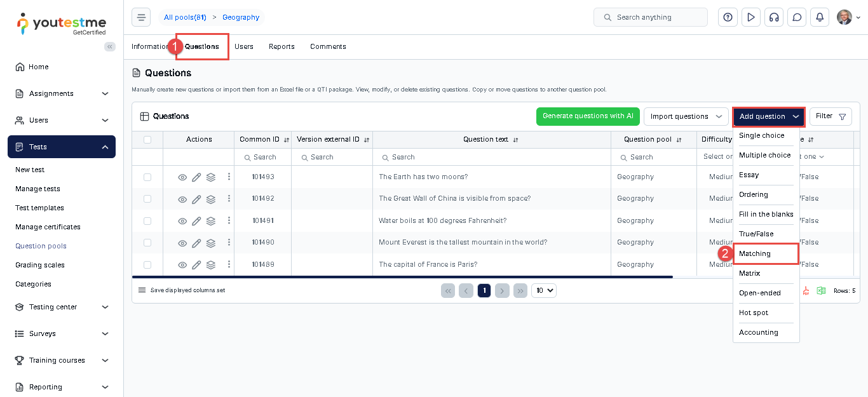Preview question 101493 with eye icon

click(x=182, y=177)
